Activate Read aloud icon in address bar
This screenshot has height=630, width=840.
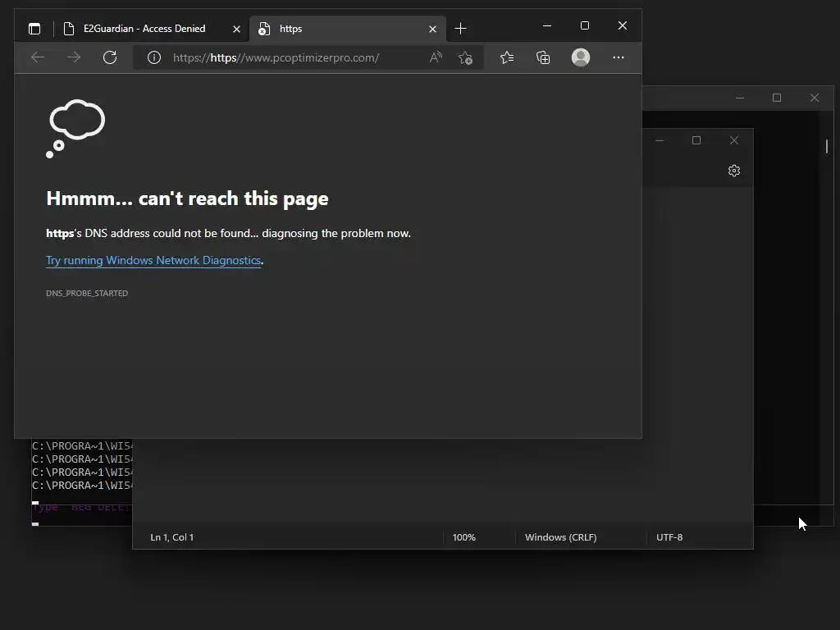click(x=436, y=57)
